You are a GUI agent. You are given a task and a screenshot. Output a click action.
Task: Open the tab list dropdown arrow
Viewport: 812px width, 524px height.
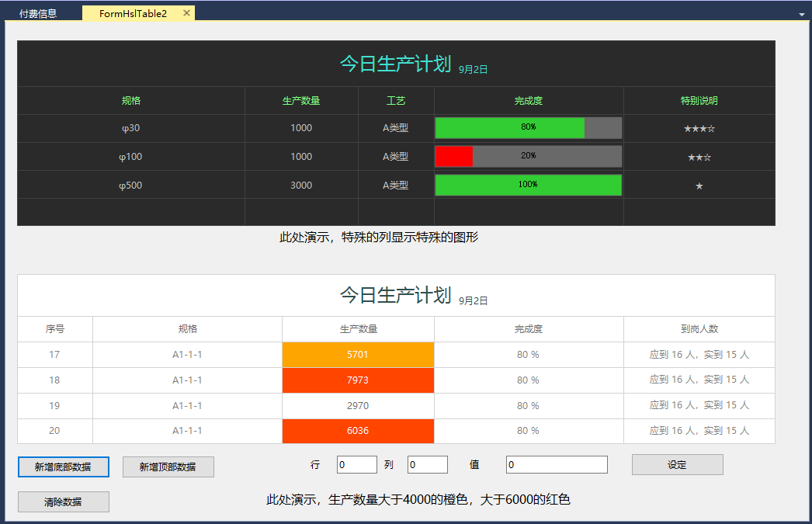(801, 15)
